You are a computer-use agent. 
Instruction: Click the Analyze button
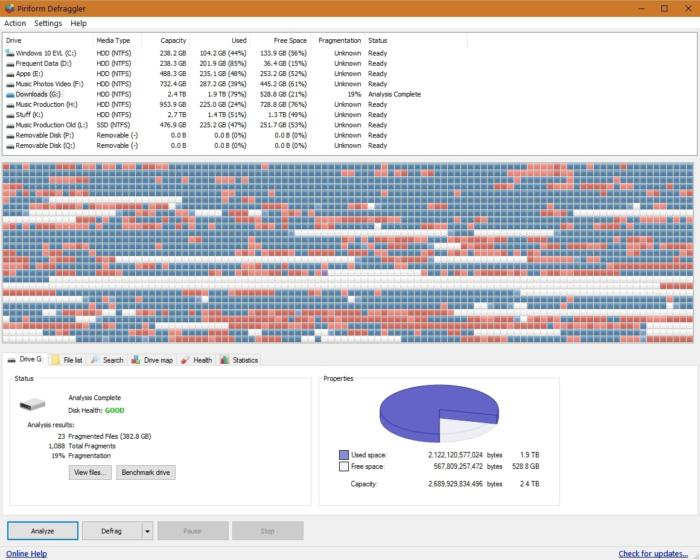click(x=43, y=531)
